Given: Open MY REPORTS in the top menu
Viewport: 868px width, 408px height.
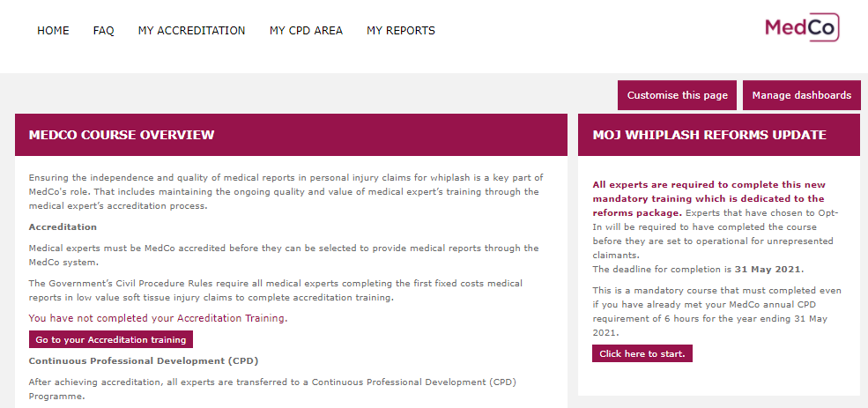Looking at the screenshot, I should coord(401,31).
